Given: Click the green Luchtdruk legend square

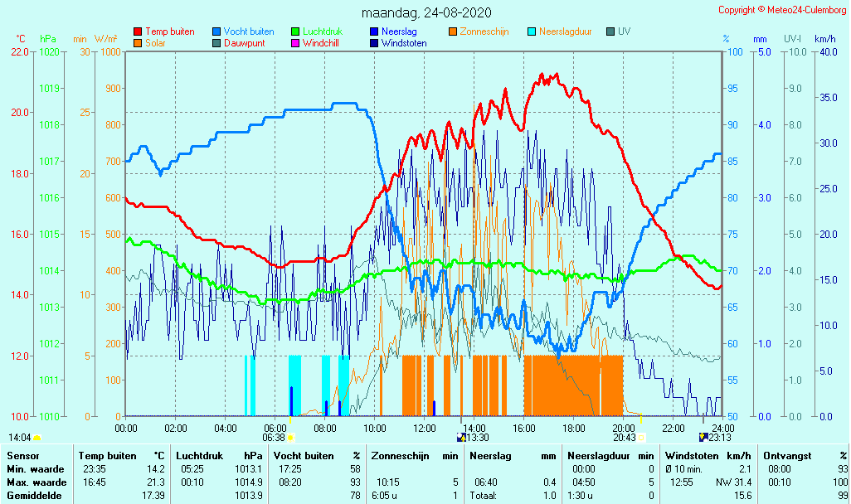Looking at the screenshot, I should click(x=295, y=31).
